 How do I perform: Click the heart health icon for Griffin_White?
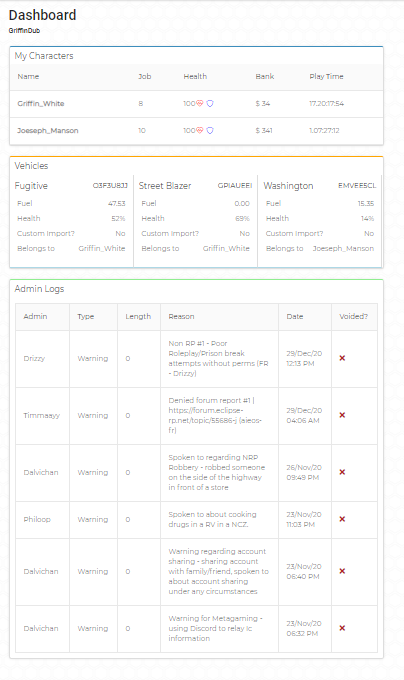coord(200,104)
